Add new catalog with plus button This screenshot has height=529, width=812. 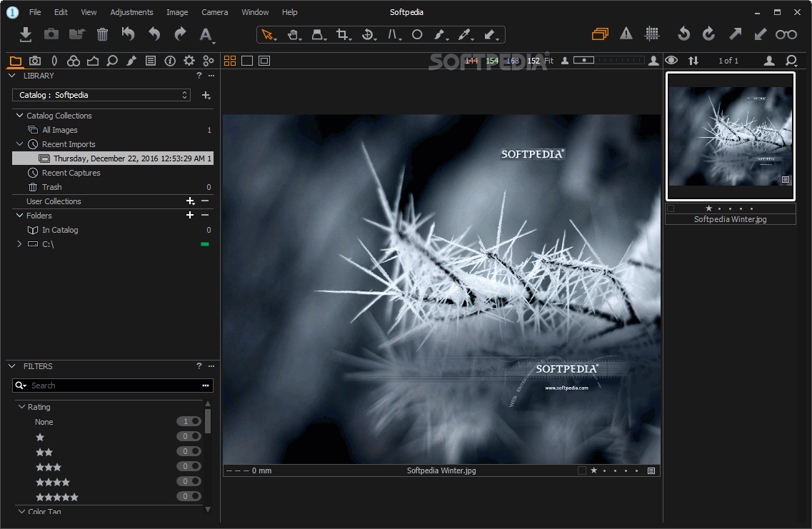coord(206,95)
